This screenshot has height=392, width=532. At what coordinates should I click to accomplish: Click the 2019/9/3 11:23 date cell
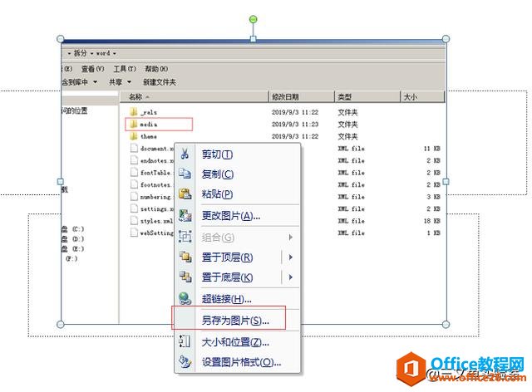pos(295,124)
